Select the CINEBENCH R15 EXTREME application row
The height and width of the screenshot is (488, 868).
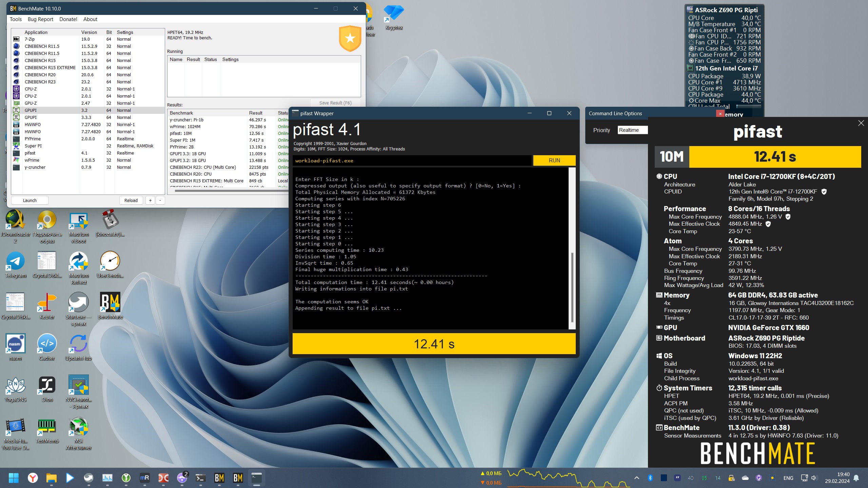(x=87, y=67)
